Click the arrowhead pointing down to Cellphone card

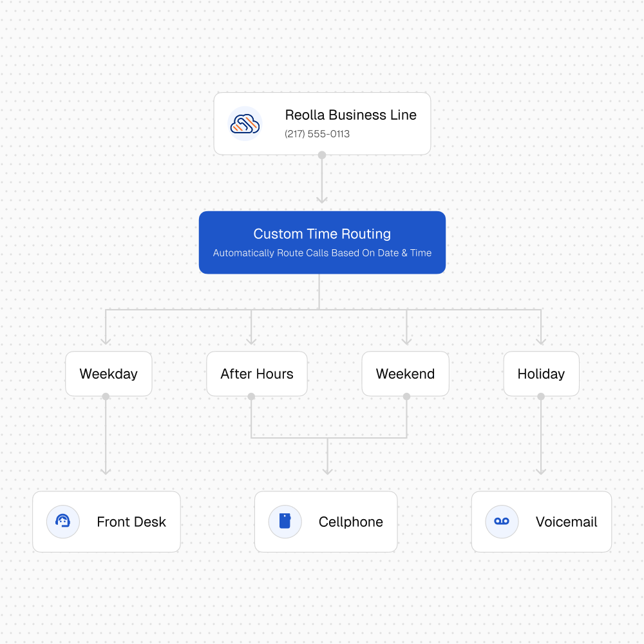click(327, 470)
